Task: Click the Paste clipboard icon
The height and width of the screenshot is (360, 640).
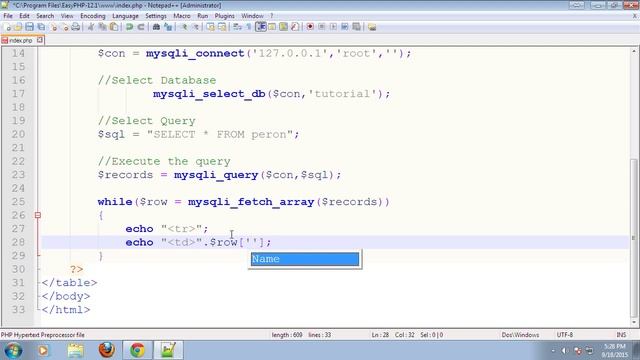Action: coord(114,27)
